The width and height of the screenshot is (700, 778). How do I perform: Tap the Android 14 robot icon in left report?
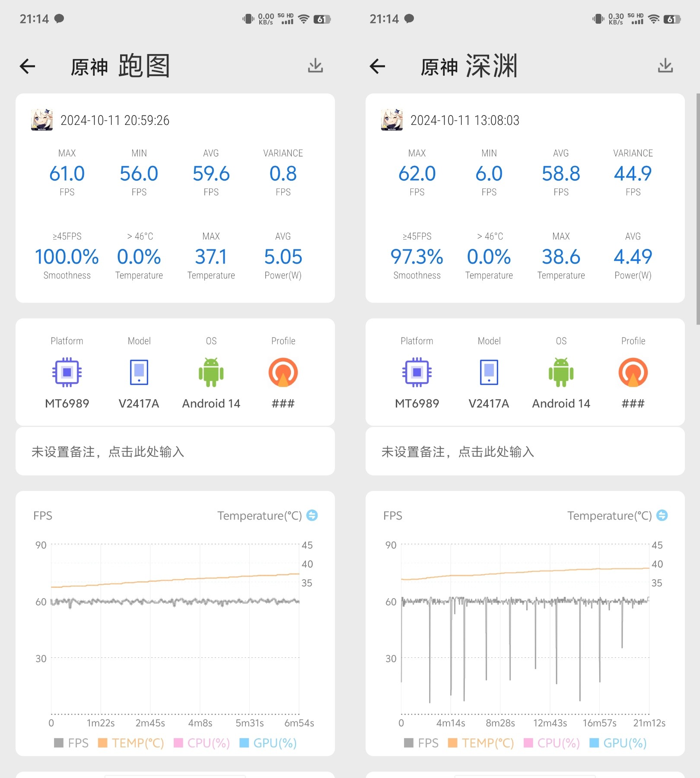tap(211, 372)
